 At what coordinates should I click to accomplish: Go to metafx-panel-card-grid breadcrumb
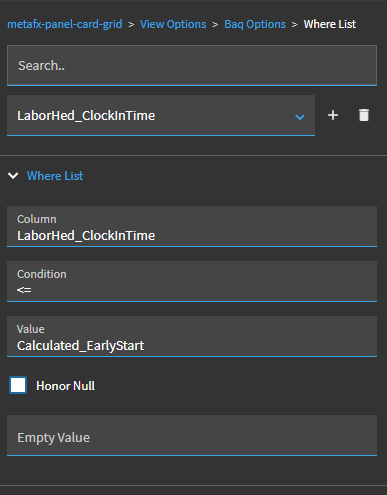pyautogui.click(x=65, y=24)
